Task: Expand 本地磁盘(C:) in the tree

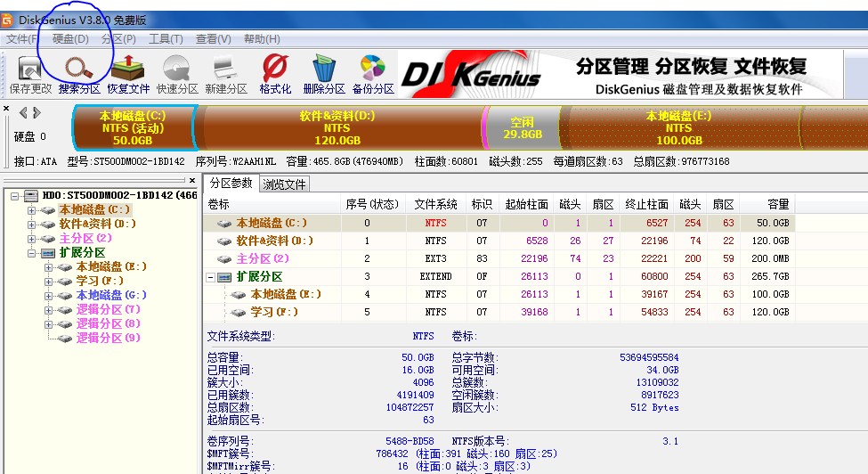Action: click(x=31, y=210)
